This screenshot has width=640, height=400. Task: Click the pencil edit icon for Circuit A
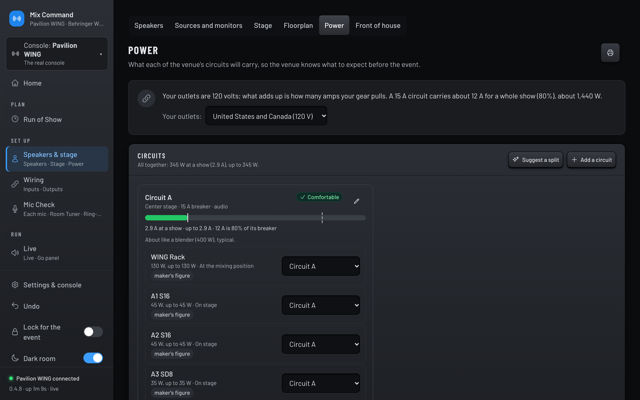pos(356,201)
